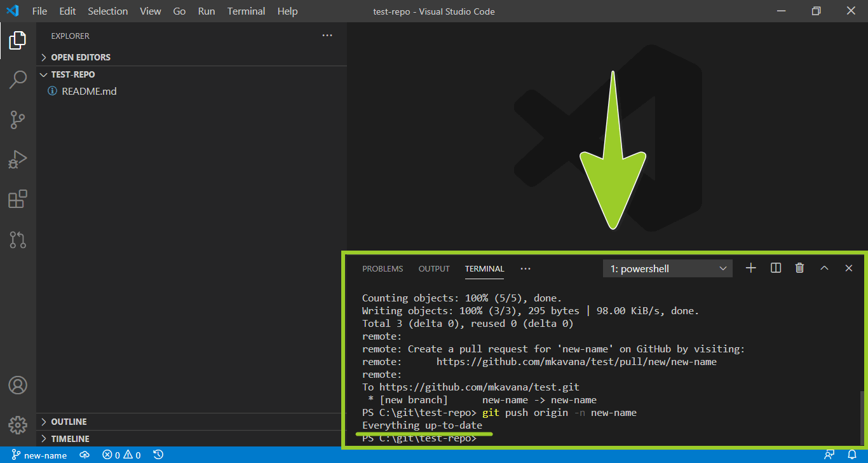Click 'Total 3 (delta 0)' output line

(468, 324)
